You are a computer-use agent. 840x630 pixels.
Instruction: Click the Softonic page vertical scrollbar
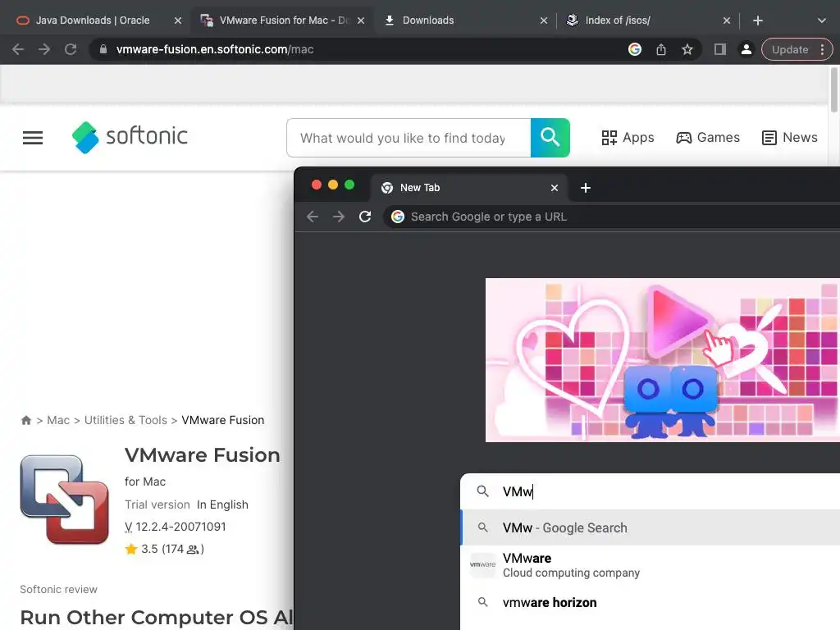pyautogui.click(x=834, y=90)
